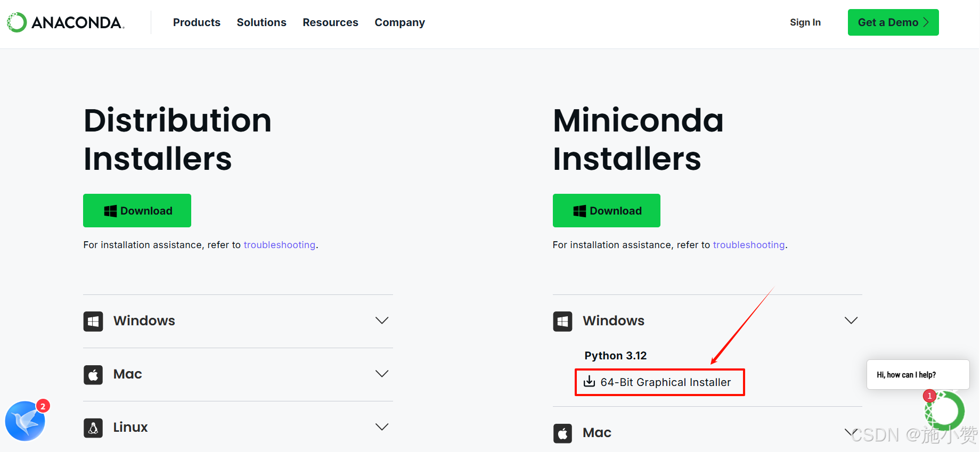This screenshot has height=452, width=980.
Task: Collapse Miniconda Windows section chevron
Action: [x=851, y=320]
